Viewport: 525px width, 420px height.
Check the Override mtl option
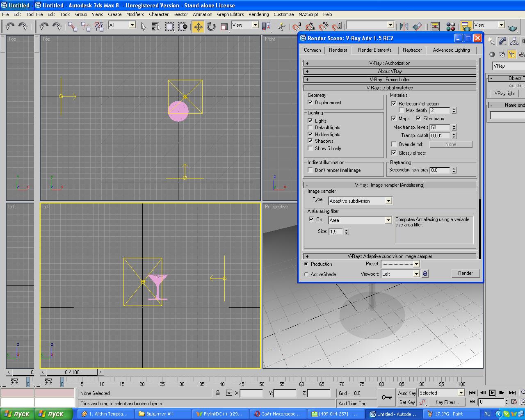[394, 144]
